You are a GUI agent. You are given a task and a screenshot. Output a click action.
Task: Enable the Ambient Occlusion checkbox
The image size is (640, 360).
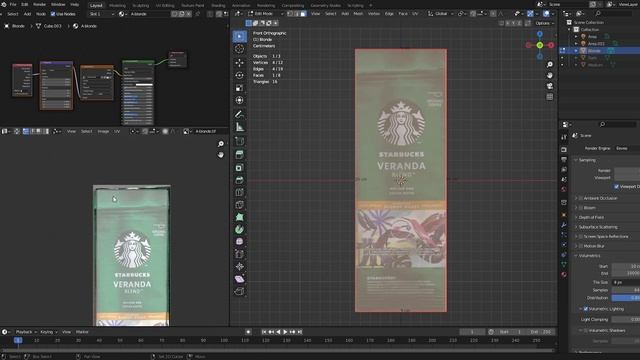(x=581, y=198)
